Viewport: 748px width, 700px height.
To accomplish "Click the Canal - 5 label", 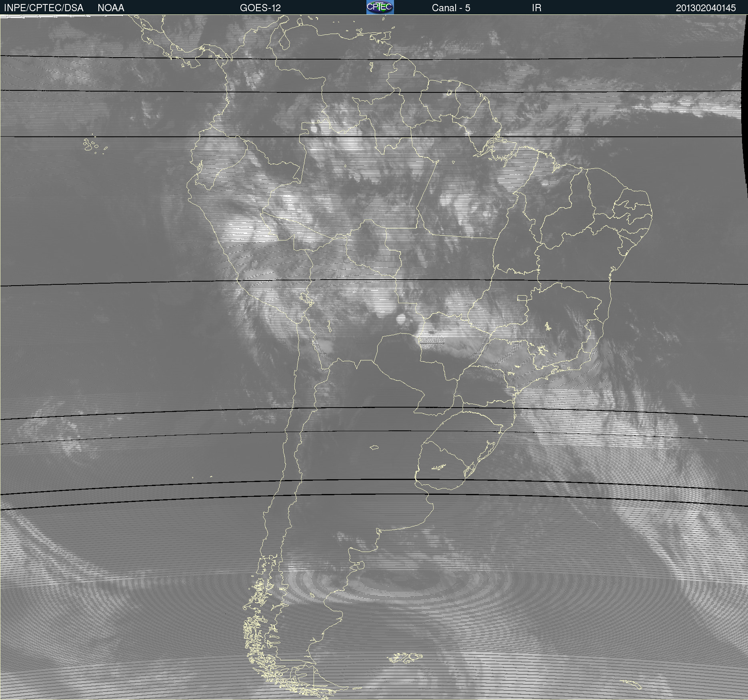I will point(451,8).
